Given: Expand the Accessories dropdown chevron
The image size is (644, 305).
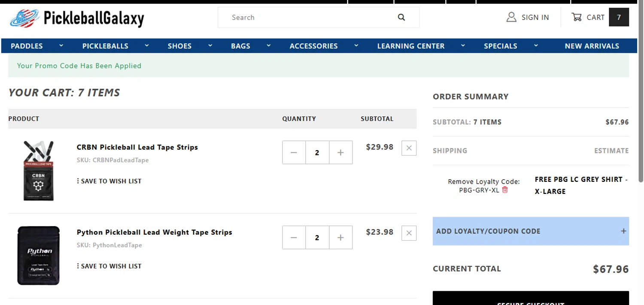Looking at the screenshot, I should (356, 45).
